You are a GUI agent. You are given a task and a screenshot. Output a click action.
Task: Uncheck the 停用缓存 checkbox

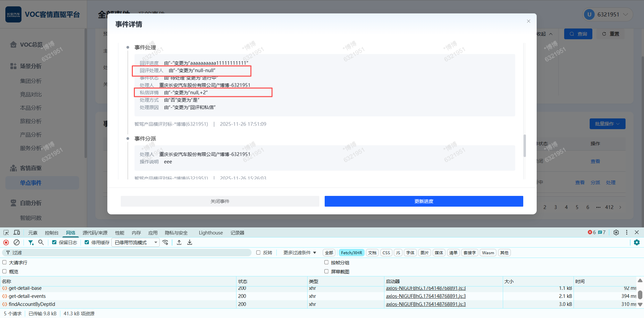87,242
